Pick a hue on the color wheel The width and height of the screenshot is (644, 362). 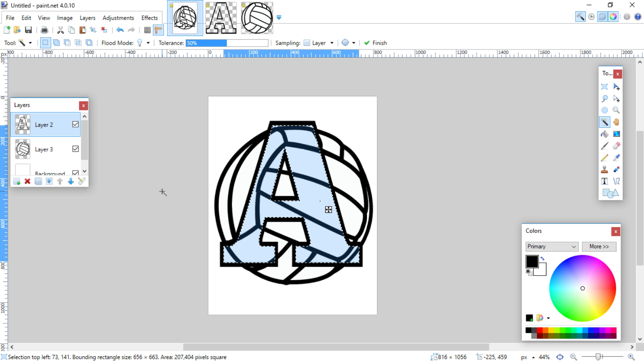583,288
